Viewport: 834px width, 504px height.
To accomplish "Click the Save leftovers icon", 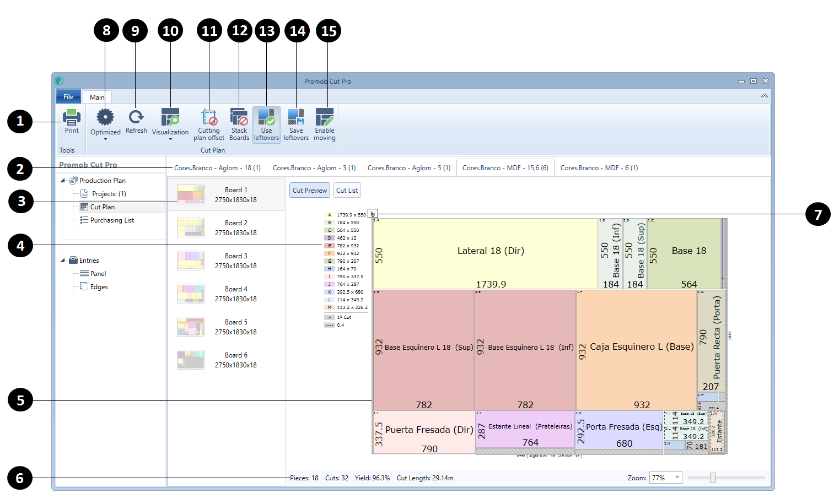I will 296,117.
